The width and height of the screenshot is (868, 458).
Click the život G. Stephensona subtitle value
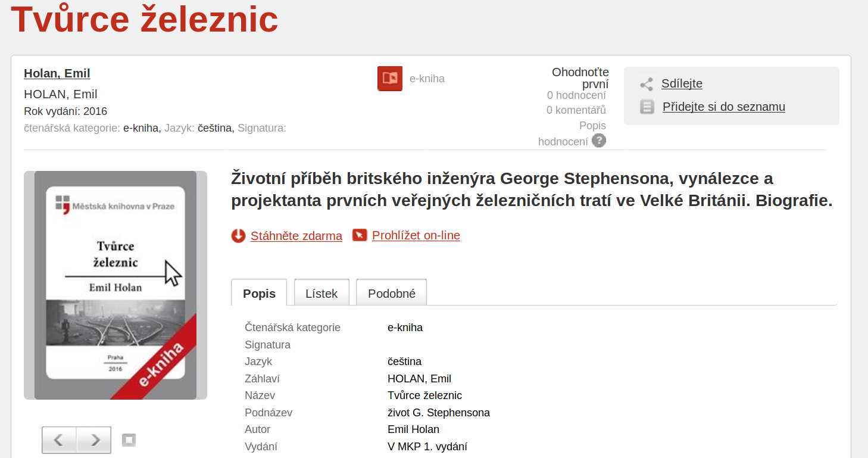(439, 413)
